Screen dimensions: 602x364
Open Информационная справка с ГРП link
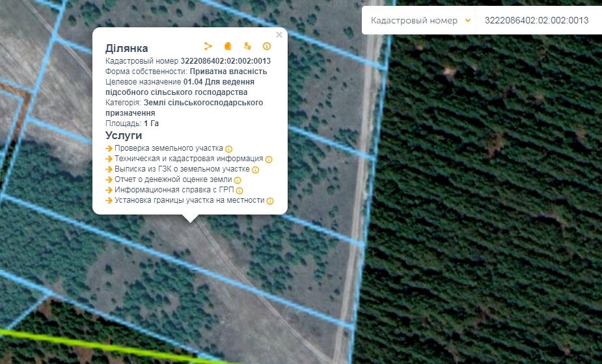point(174,190)
